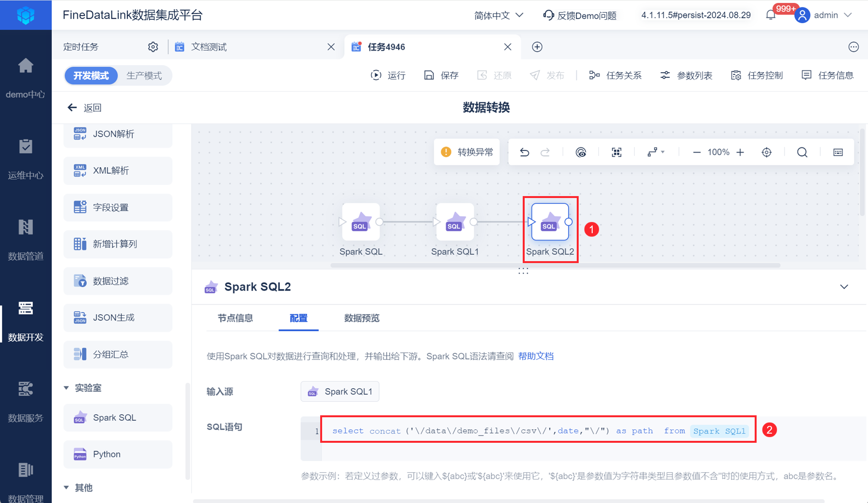
Task: Select the 新增计算列 operator
Action: click(118, 244)
